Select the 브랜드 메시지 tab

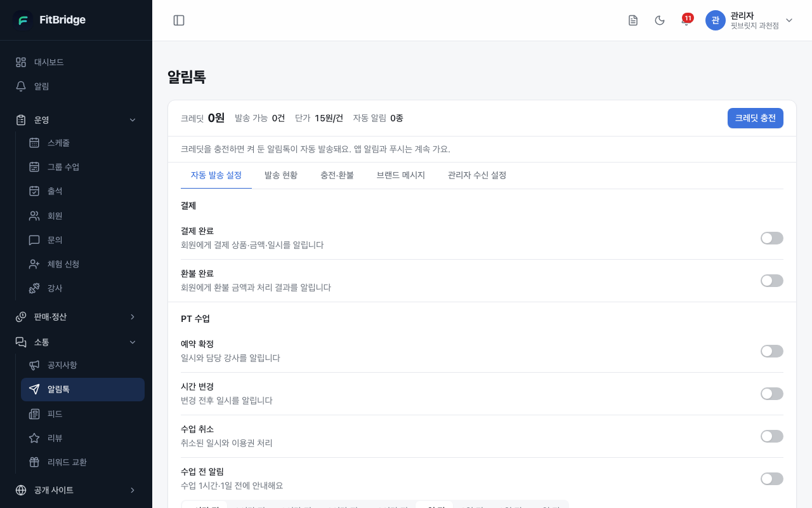(401, 175)
